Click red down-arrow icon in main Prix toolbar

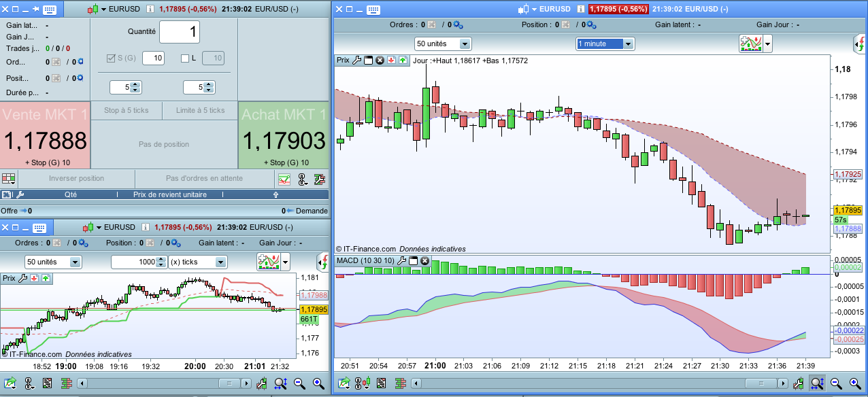coord(392,61)
